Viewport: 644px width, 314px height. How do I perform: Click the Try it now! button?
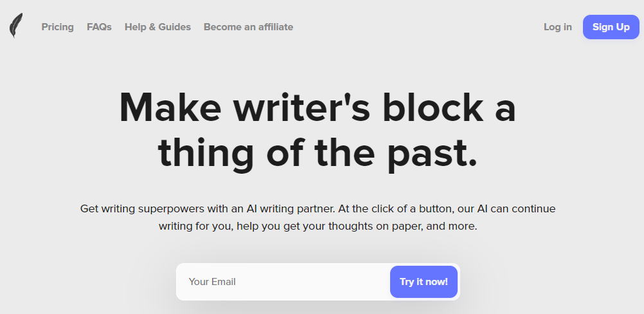[424, 282]
